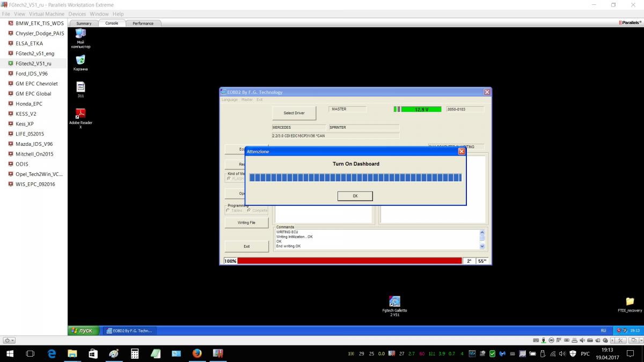Viewport: 644px width, 362px height.
Task: Open the Language menu in EOBD2
Action: click(x=230, y=99)
